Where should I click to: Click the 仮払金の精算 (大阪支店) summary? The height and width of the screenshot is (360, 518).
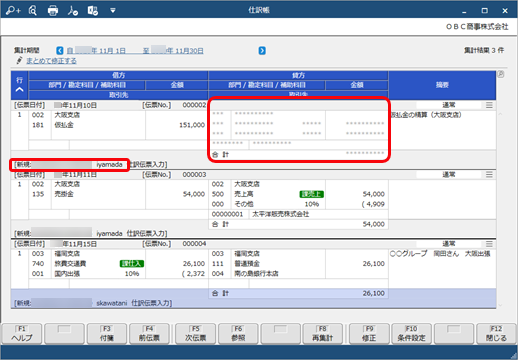[426, 115]
